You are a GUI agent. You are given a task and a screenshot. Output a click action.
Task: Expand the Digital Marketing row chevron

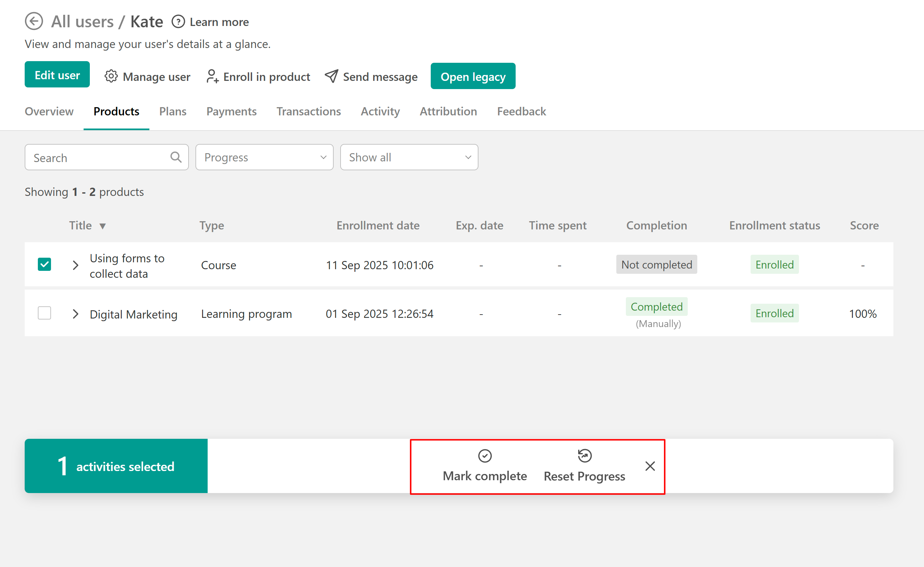click(75, 314)
